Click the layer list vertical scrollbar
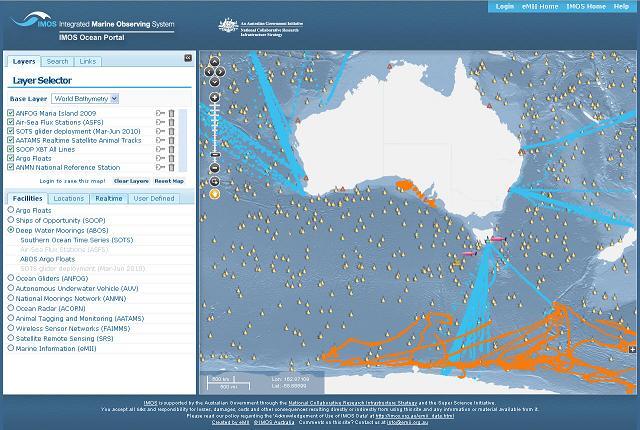The height and width of the screenshot is (430, 640). click(183, 140)
